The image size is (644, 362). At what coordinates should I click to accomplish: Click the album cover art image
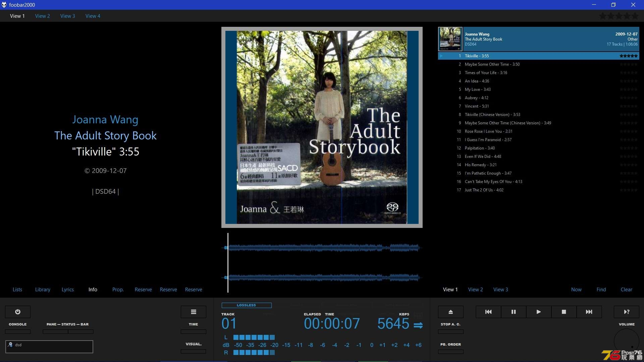point(322,127)
